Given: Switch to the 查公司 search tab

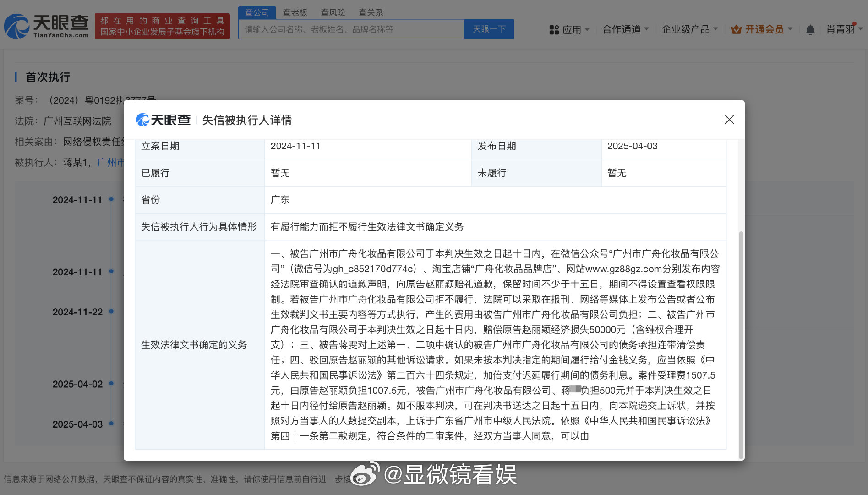Looking at the screenshot, I should click(x=257, y=12).
